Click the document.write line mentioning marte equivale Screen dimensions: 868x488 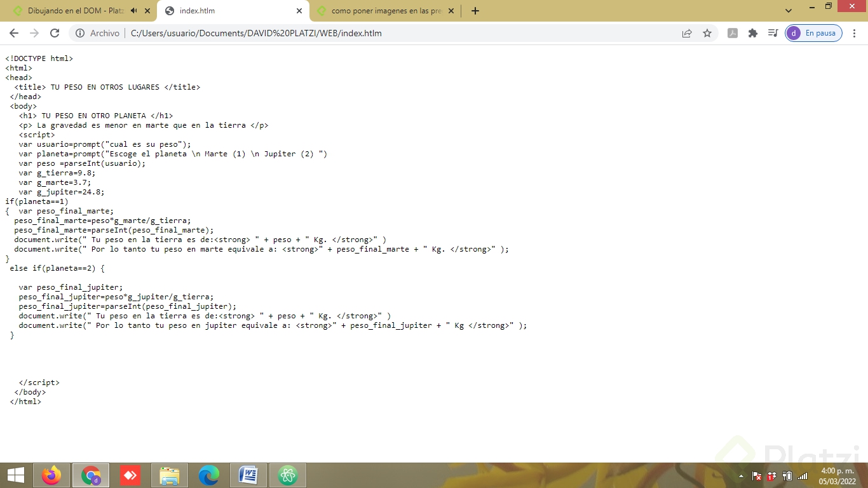262,249
